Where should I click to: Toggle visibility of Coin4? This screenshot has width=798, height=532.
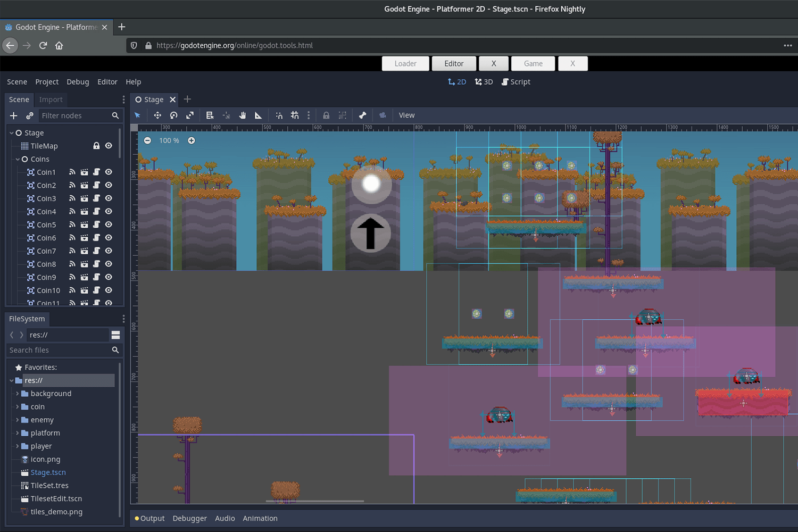[x=109, y=212]
